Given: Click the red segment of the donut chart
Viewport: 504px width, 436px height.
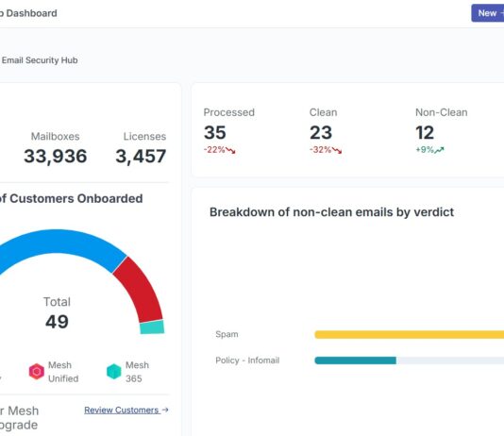Looking at the screenshot, I should point(142,291).
